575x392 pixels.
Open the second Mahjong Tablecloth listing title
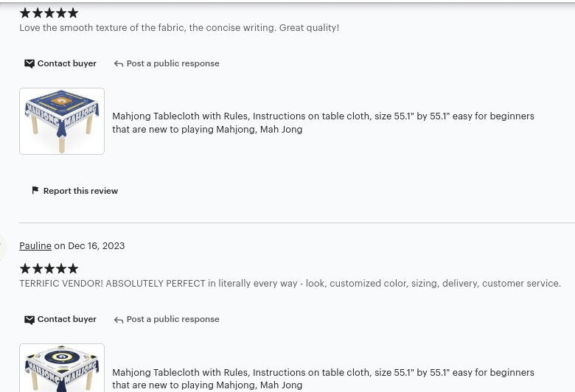(323, 379)
